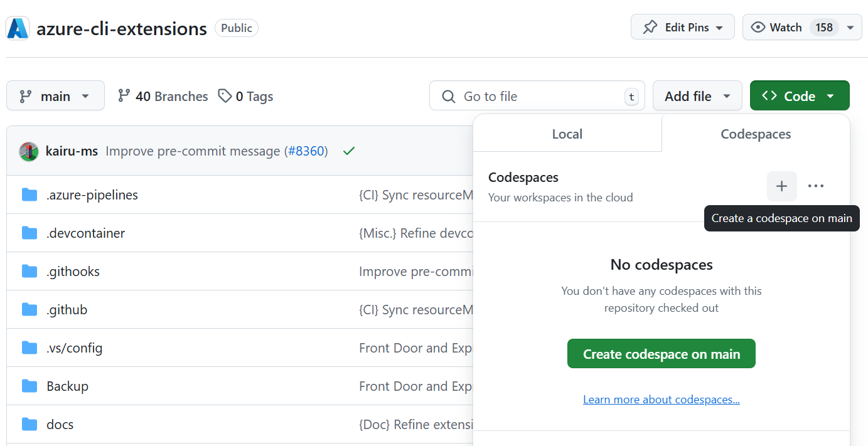Toggle the green Code dropdown button
The width and height of the screenshot is (868, 446).
[799, 96]
